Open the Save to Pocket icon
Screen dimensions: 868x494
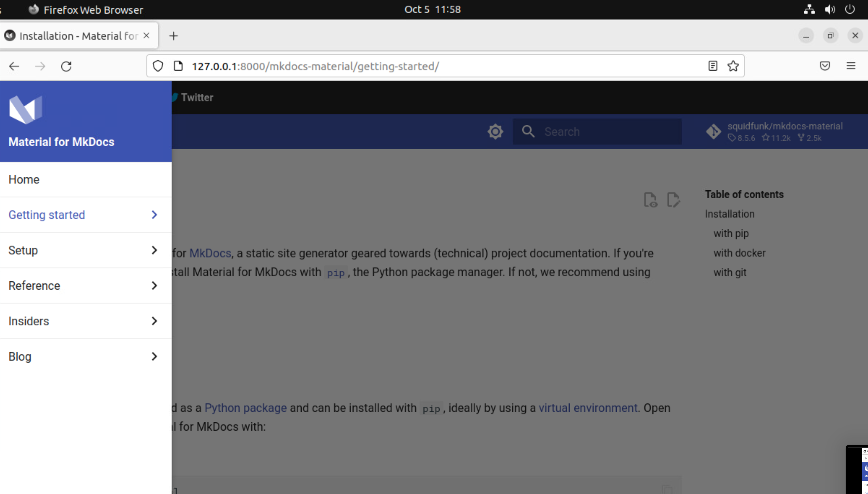[825, 66]
